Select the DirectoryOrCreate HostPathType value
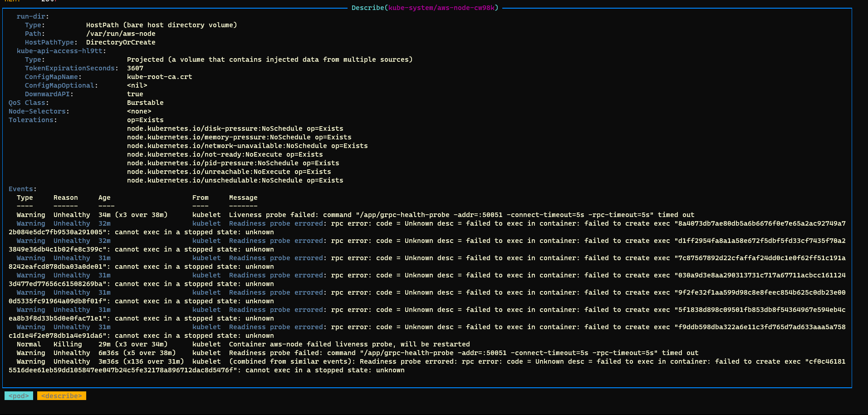Viewport: 868px width, 415px height. (x=121, y=42)
